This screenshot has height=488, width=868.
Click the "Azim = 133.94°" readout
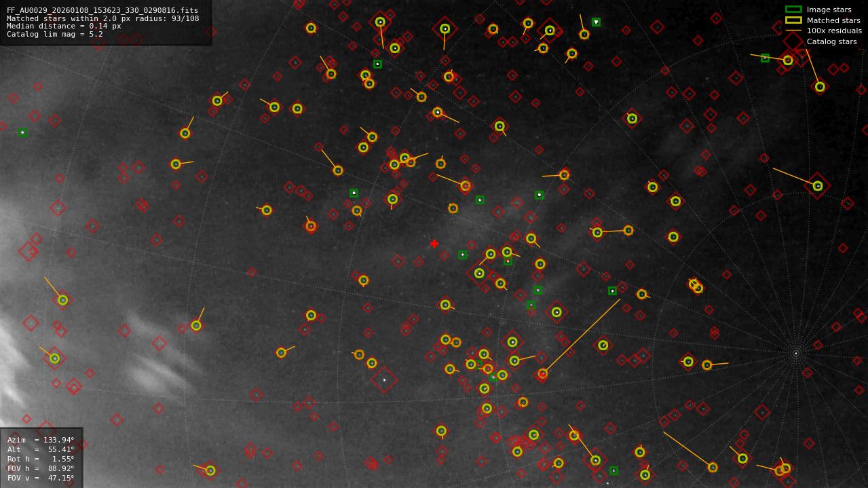click(x=41, y=440)
